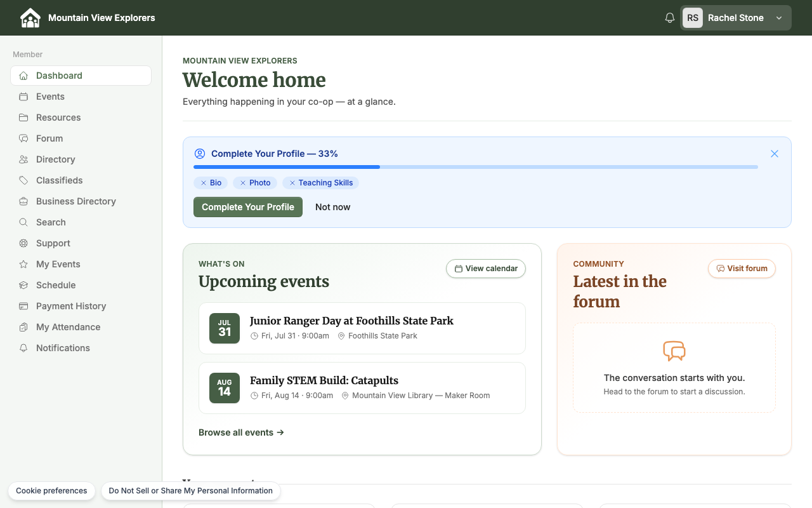Click the Classifieds tag icon in sidebar
The height and width of the screenshot is (508, 812).
point(23,180)
